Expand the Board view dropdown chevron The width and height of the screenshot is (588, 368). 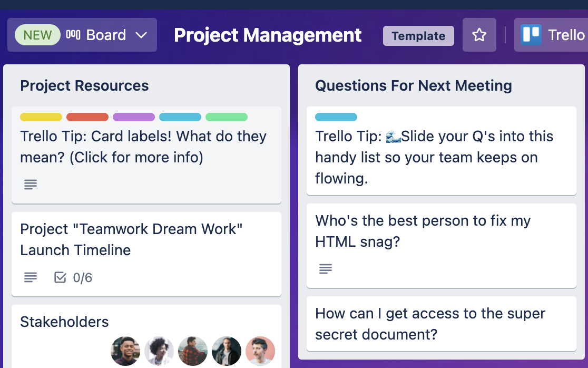click(141, 35)
